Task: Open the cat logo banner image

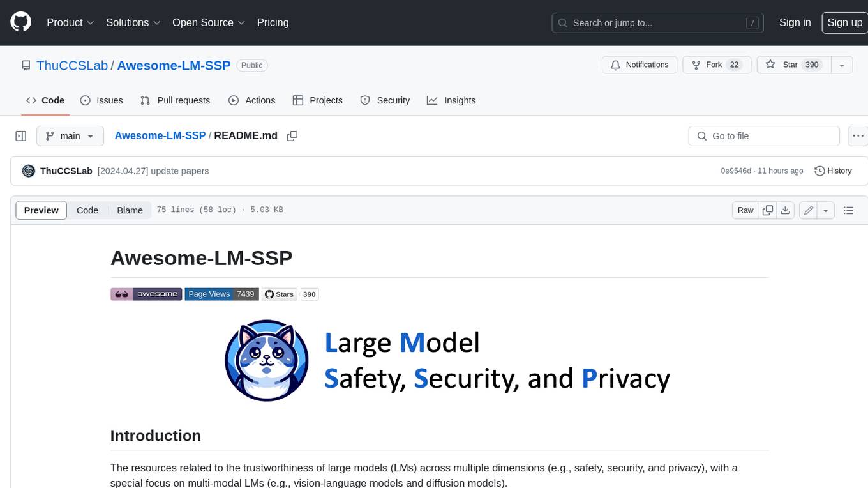Action: [x=447, y=360]
